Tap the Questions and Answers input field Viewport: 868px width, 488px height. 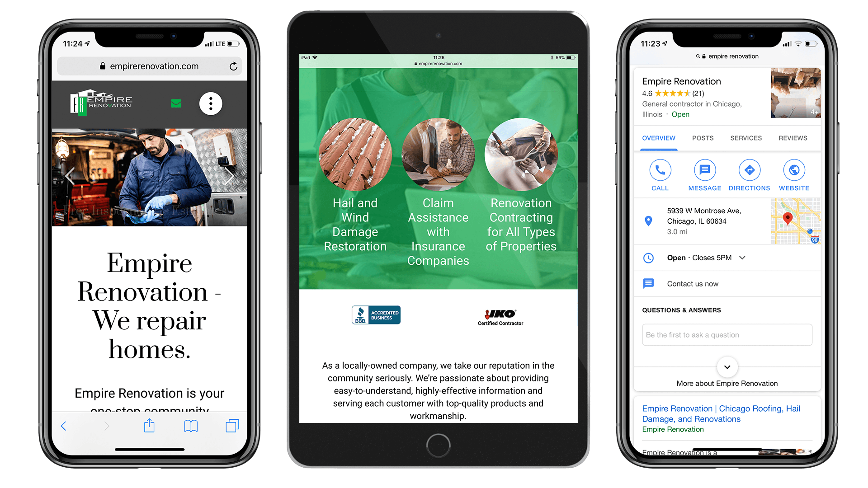click(x=726, y=334)
